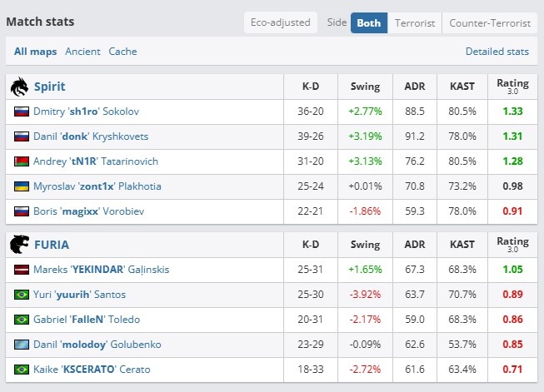The height and width of the screenshot is (392, 544).
Task: Click yuurih's -3.92% swing value
Action: (365, 295)
